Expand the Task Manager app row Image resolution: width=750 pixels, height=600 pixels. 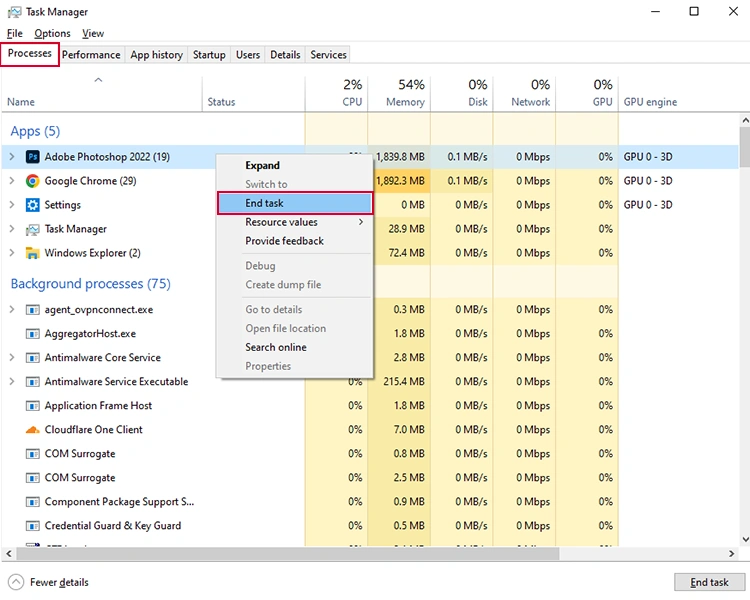click(12, 229)
